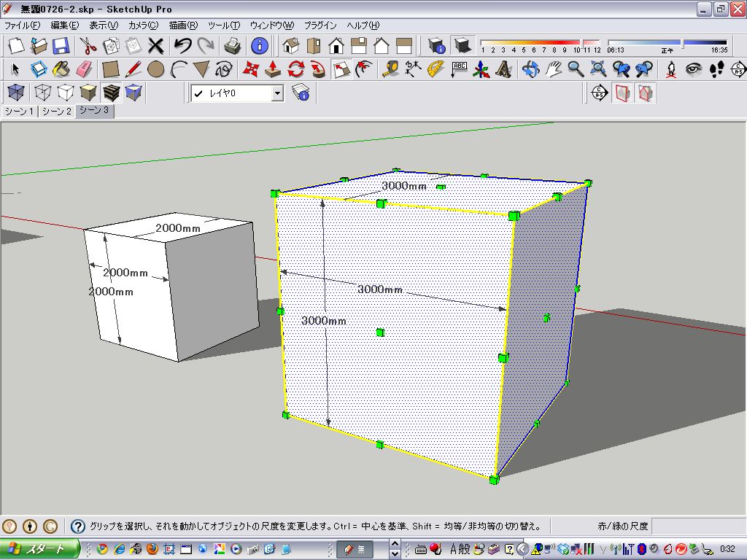The height and width of the screenshot is (560, 747).
Task: Click the SketchUp taskbar button
Action: point(355,549)
